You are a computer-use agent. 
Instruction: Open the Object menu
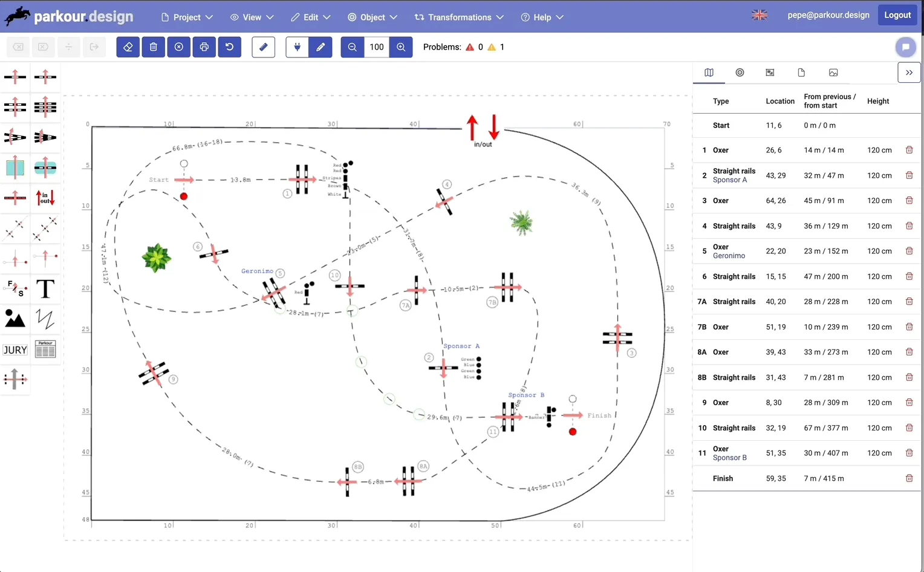point(373,17)
